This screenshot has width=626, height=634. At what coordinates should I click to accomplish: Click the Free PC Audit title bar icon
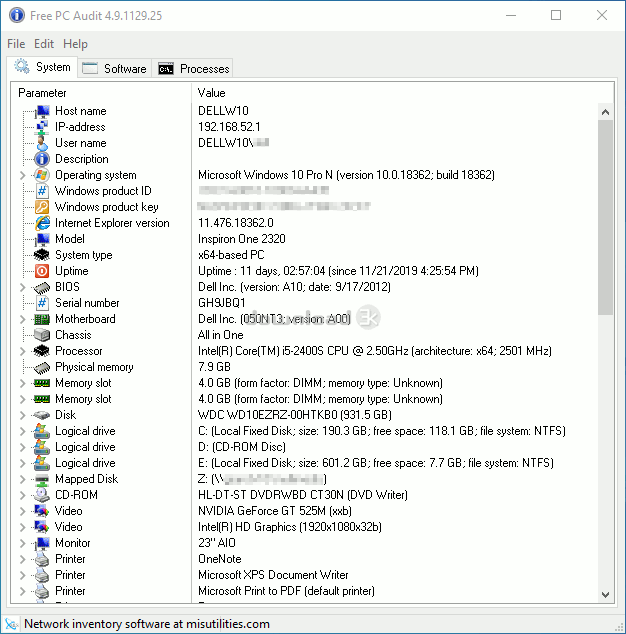coord(17,15)
